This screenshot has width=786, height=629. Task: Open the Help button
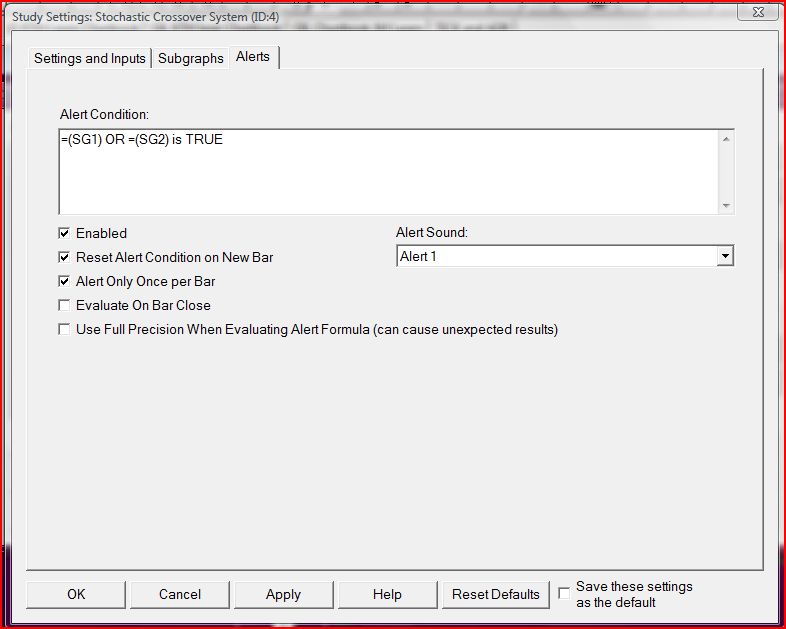tap(387, 594)
